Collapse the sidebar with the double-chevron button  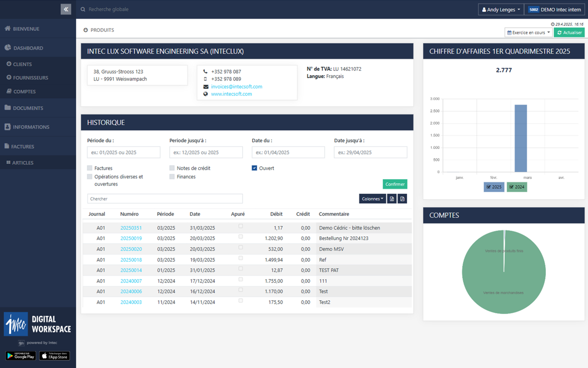pyautogui.click(x=66, y=9)
